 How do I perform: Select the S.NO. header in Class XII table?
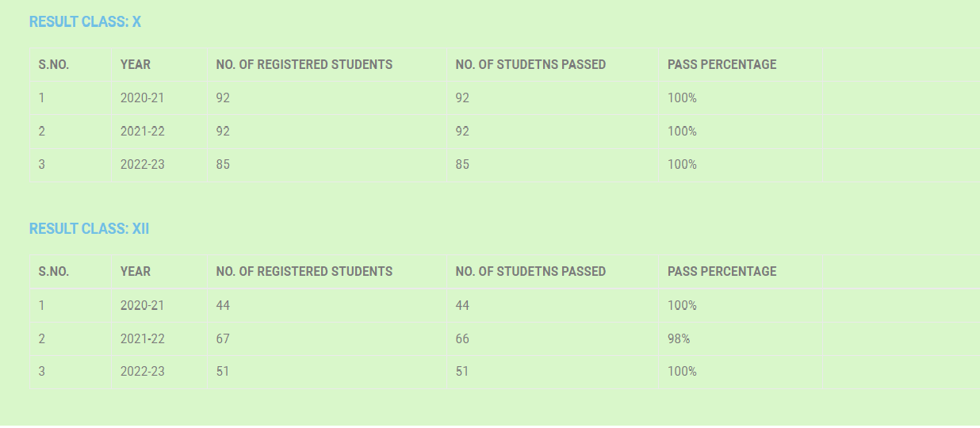[x=54, y=271]
